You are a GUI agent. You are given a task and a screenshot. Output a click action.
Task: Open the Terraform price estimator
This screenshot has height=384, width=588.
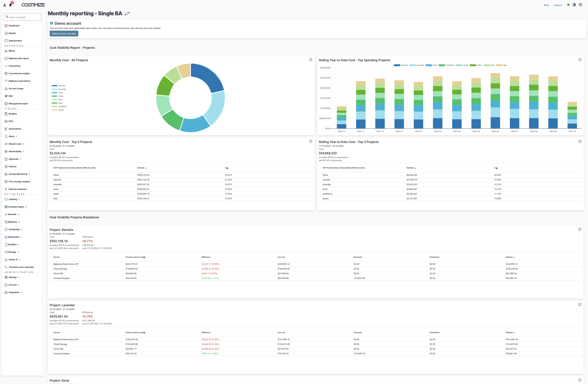21,267
